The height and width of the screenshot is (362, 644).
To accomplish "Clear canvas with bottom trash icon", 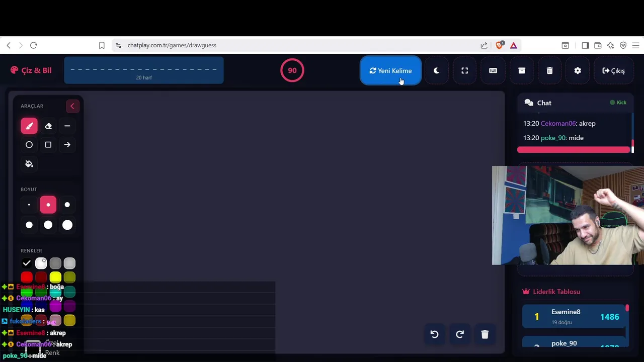I will 485,334.
